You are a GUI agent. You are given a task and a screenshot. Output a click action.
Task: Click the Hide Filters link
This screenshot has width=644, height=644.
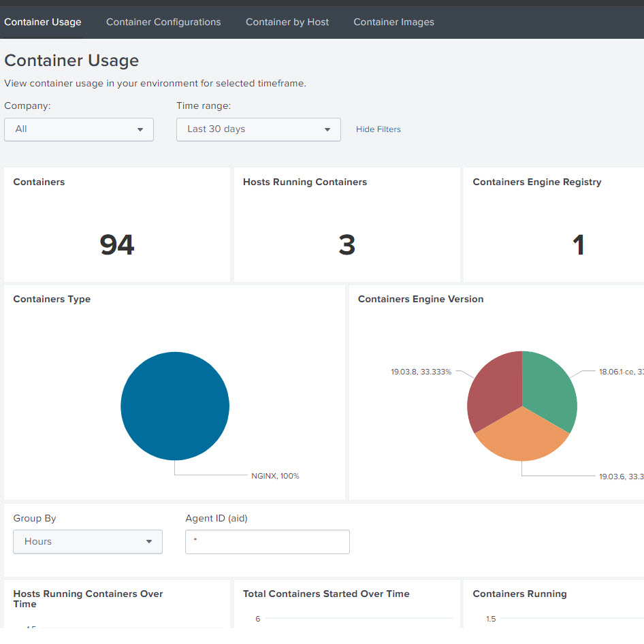click(x=378, y=129)
